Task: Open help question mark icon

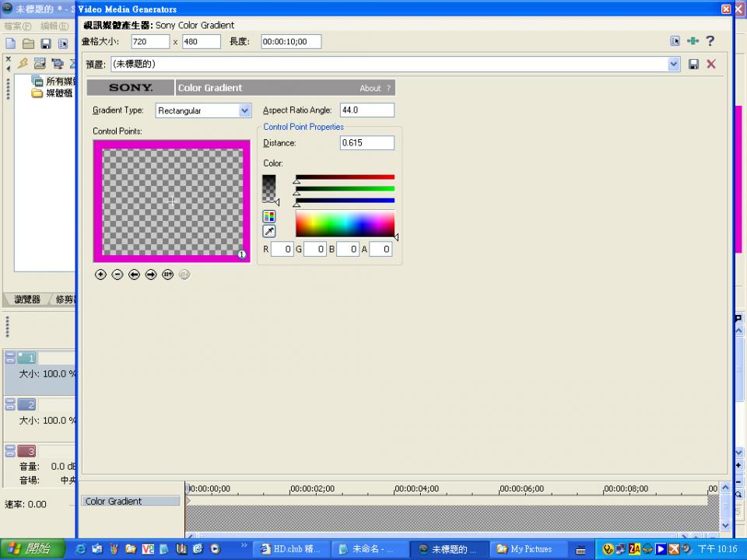Action: click(710, 41)
